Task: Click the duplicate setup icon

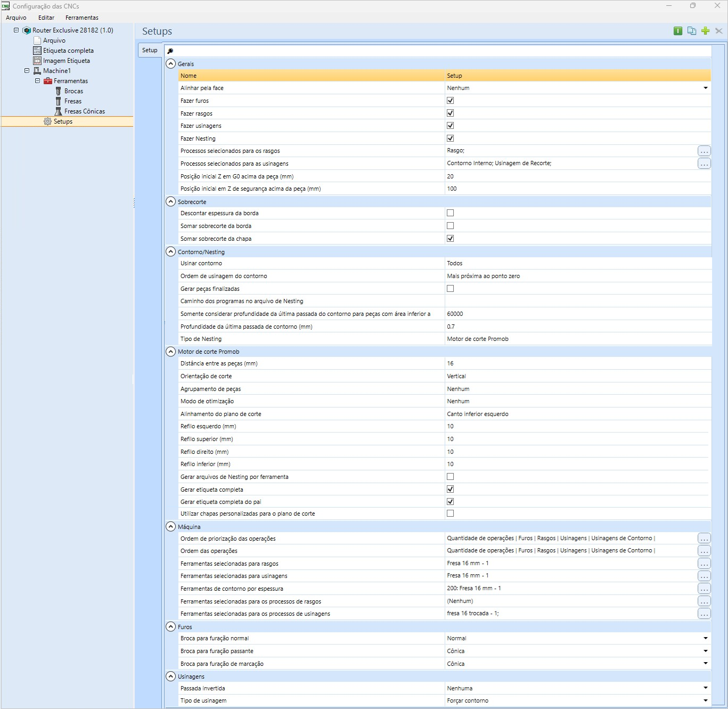Action: [x=692, y=31]
